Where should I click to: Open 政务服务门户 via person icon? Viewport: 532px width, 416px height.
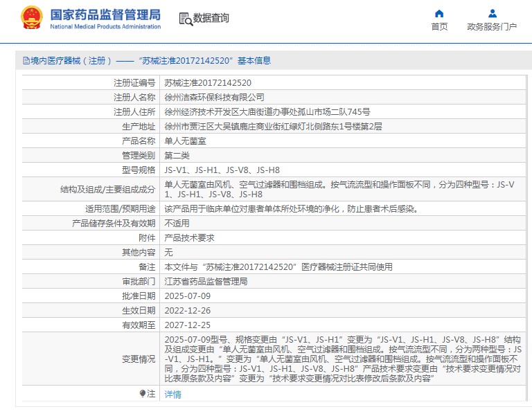(493, 14)
